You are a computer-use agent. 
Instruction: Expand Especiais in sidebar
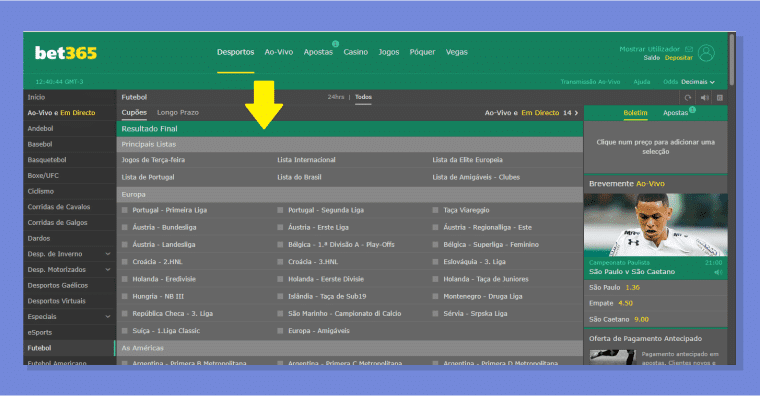[108, 317]
